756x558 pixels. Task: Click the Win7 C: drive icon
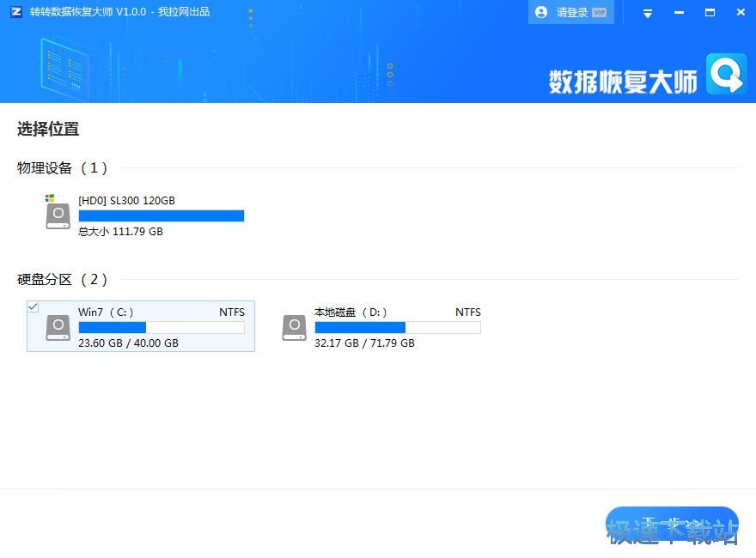58,327
